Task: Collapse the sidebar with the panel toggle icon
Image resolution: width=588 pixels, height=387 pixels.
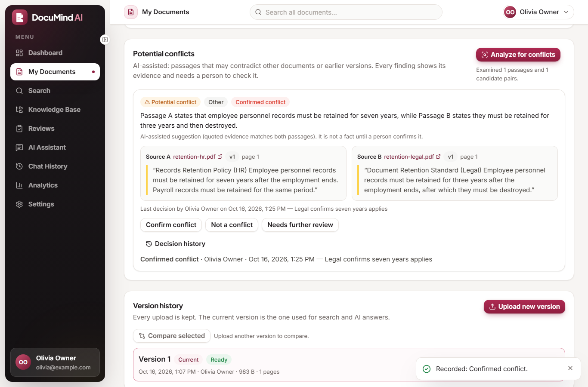Action: point(105,40)
